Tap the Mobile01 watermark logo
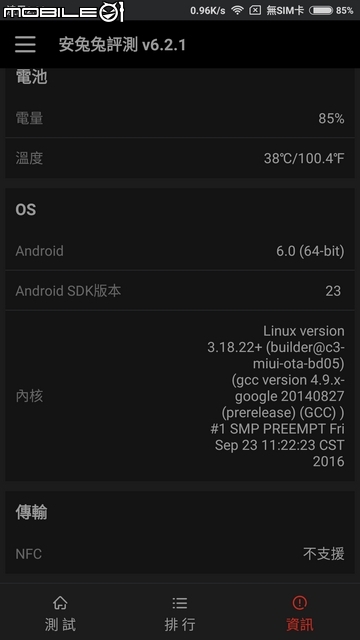The image size is (360, 640). point(63,11)
